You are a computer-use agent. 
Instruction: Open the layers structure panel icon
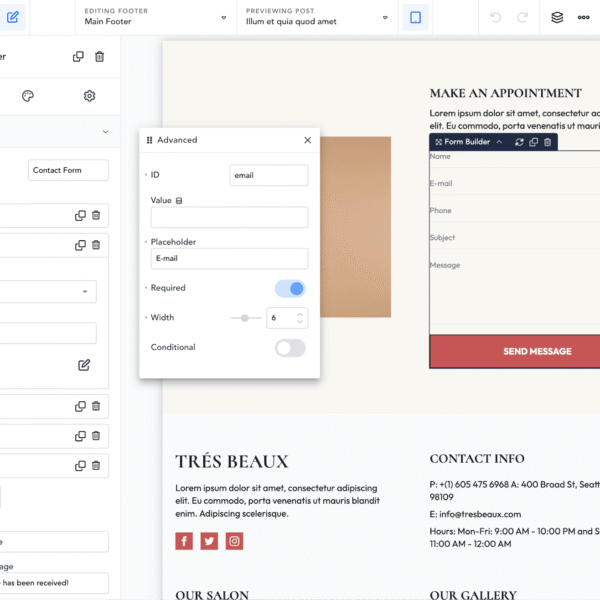[x=558, y=17]
